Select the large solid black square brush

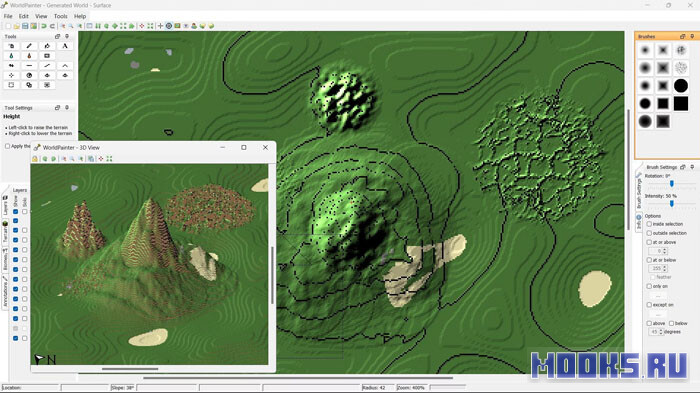click(681, 104)
